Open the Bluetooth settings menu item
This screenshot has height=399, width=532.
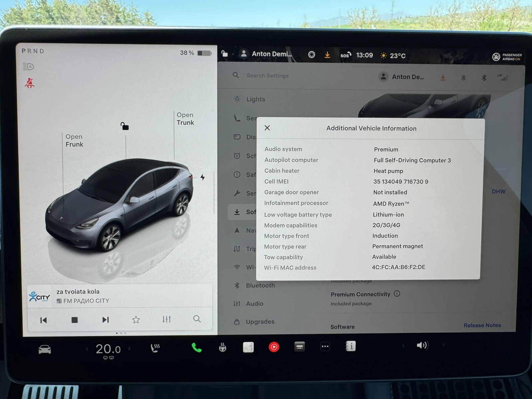[260, 285]
